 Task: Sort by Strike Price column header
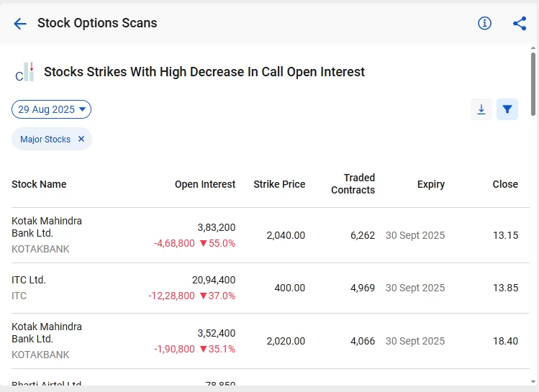pyautogui.click(x=279, y=184)
